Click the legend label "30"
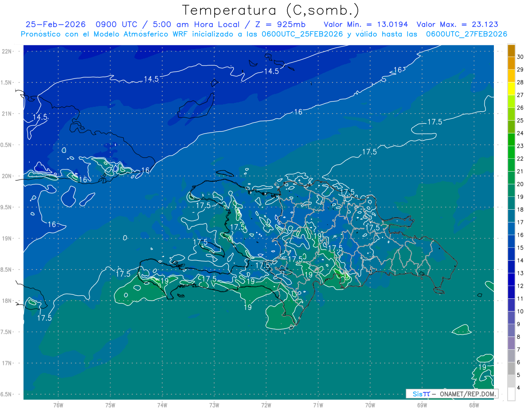The height and width of the screenshot is (411, 532). pos(520,57)
